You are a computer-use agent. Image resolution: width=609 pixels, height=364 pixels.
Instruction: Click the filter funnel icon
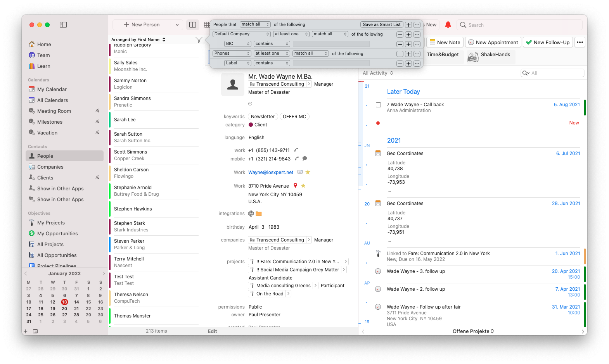199,40
